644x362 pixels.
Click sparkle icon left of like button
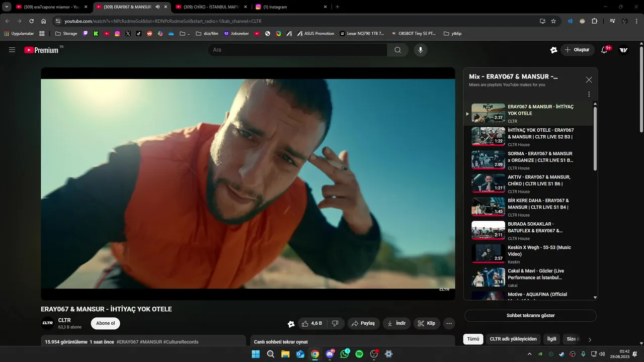tap(291, 324)
